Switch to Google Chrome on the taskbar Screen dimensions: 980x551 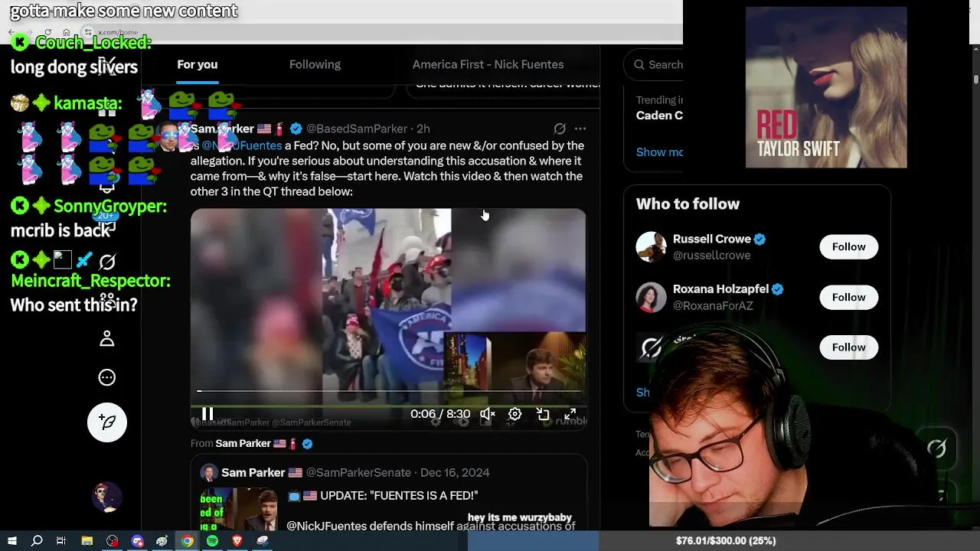(187, 541)
